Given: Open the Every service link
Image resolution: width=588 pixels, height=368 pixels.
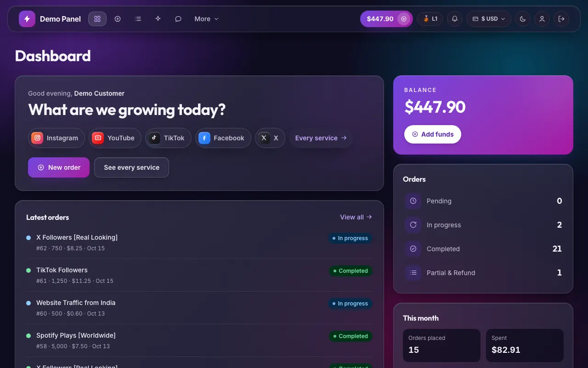Looking at the screenshot, I should 321,138.
